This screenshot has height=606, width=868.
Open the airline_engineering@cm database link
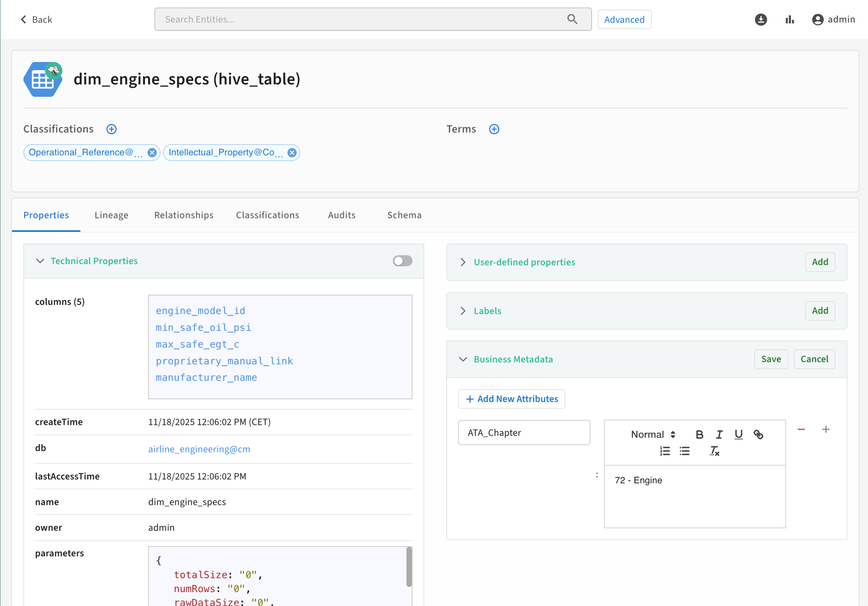coord(199,449)
